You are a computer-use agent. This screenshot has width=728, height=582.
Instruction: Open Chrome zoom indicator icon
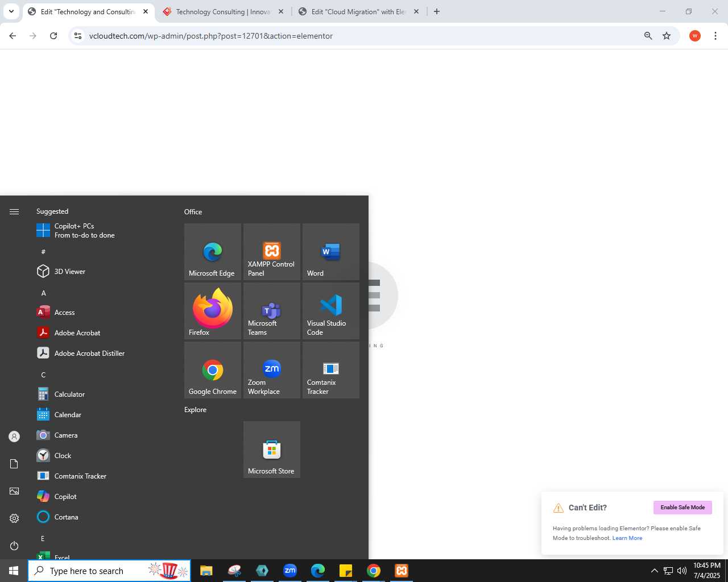click(648, 36)
